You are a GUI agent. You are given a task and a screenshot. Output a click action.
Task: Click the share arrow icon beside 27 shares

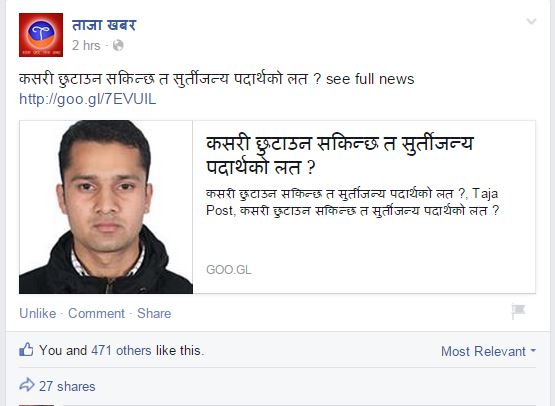(x=27, y=385)
